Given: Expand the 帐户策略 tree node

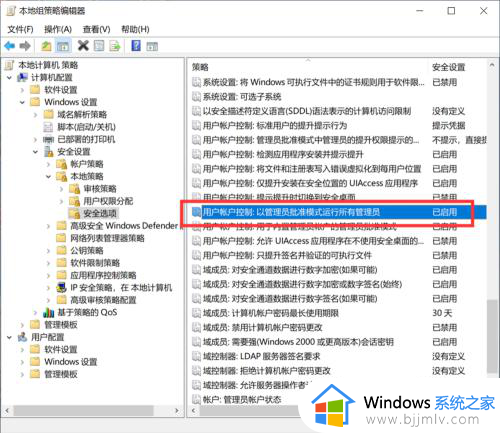Looking at the screenshot, I should click(x=48, y=164).
